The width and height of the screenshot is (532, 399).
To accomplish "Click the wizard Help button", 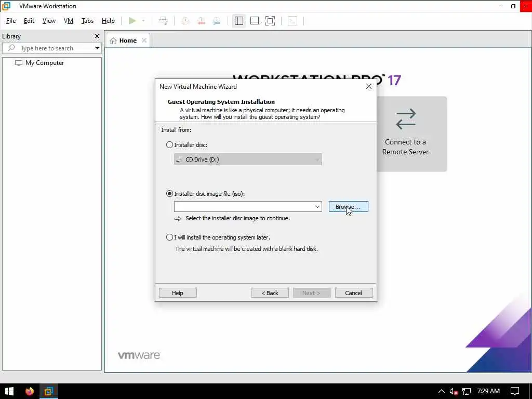I will tap(178, 293).
